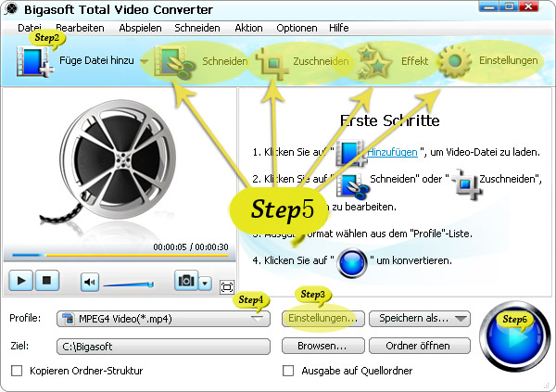Enable Kopieren Ordner-Struktur checkbox

[17, 371]
